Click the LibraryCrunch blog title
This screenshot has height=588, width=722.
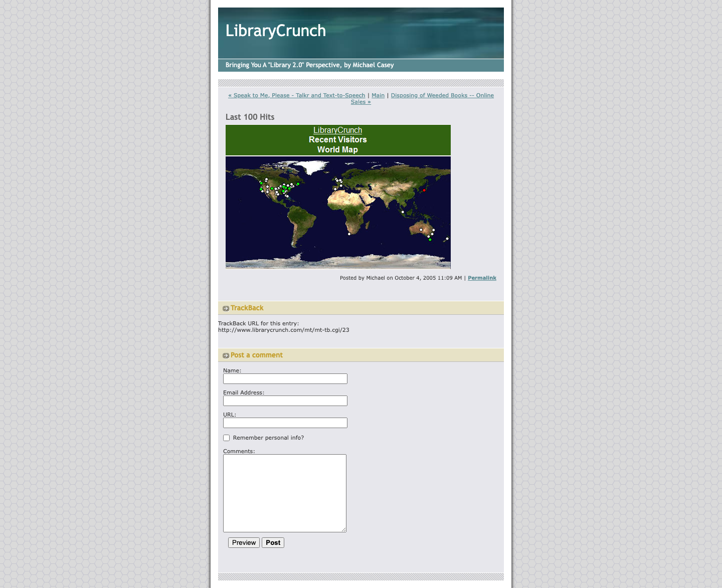(276, 31)
